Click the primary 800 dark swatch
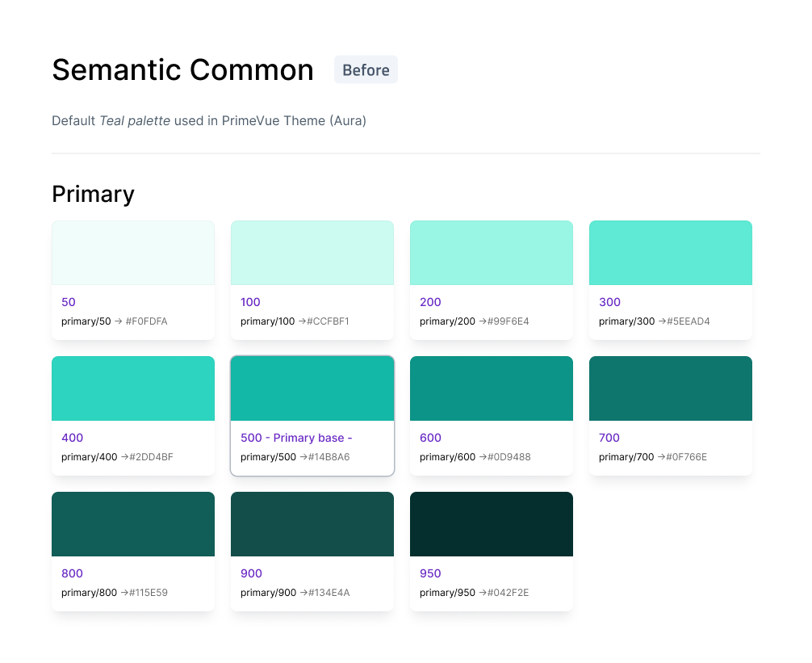Viewport: 812px width, 663px height. [x=133, y=524]
